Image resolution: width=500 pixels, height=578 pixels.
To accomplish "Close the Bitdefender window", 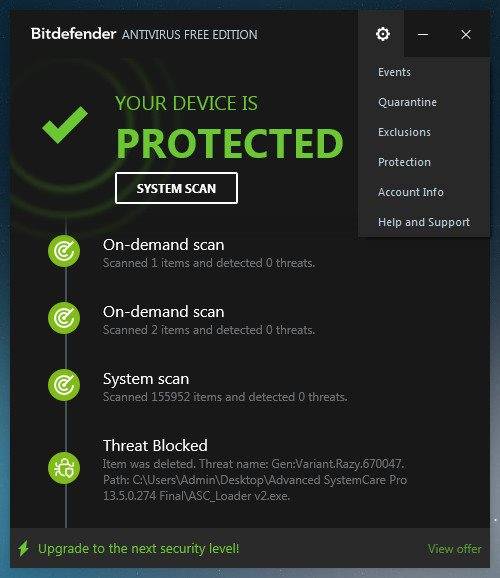I will click(x=466, y=35).
